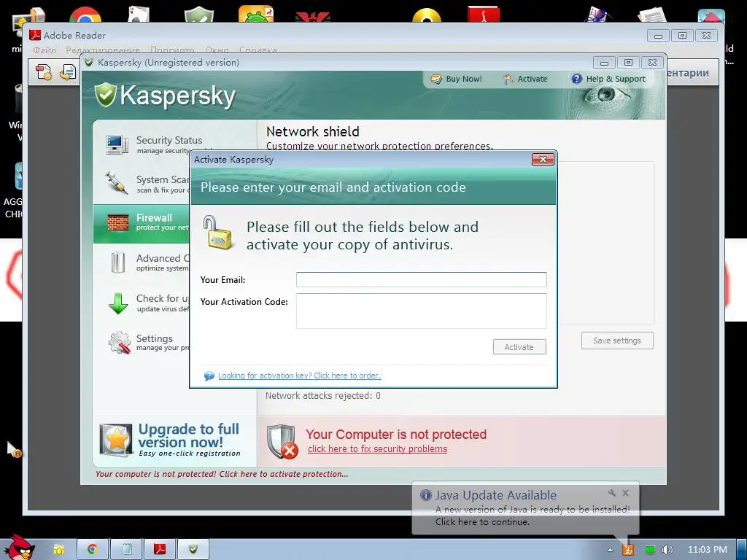Open Chrome from the taskbar
Image resolution: width=747 pixels, height=560 pixels.
(x=93, y=550)
